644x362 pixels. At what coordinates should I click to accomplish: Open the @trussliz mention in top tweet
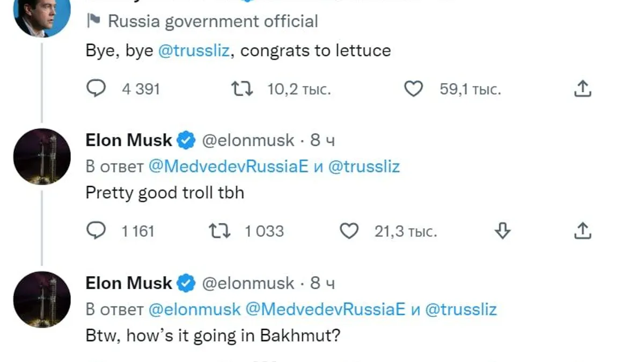194,51
